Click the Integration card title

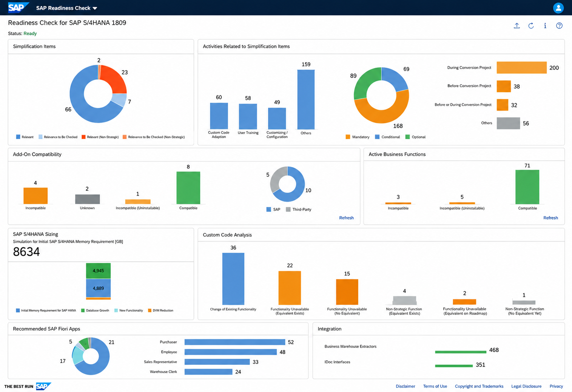coord(330,329)
